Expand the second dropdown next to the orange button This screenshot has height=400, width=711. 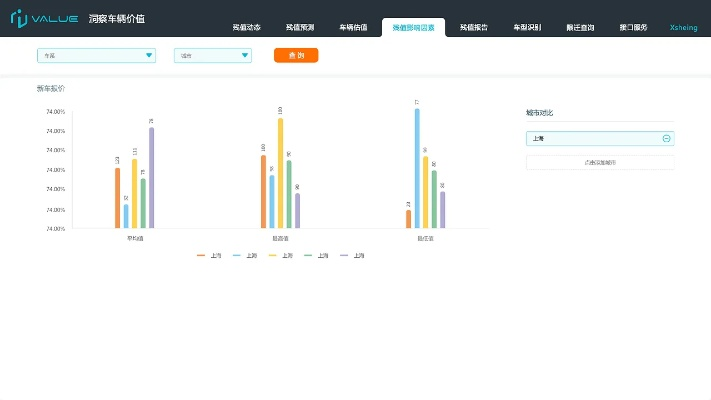tap(212, 56)
